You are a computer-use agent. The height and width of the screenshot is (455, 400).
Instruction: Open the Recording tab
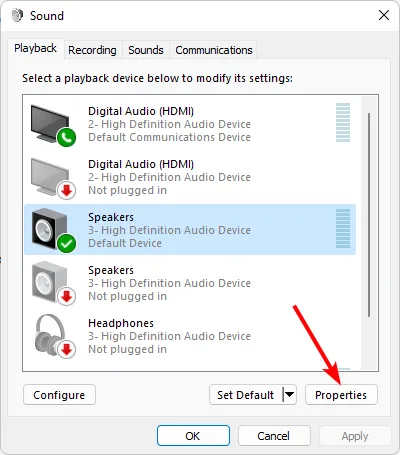click(92, 50)
